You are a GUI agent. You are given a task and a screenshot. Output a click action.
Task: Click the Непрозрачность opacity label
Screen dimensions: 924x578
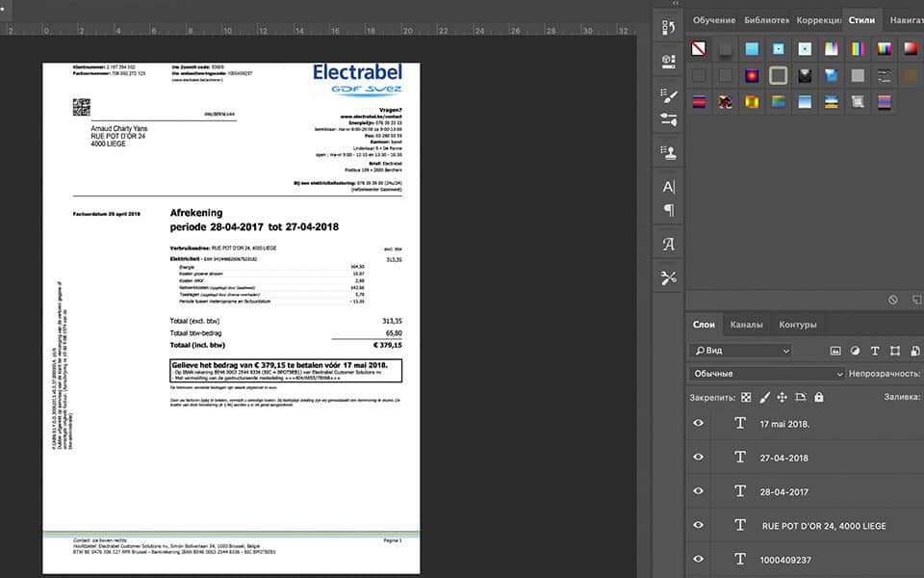pos(885,374)
